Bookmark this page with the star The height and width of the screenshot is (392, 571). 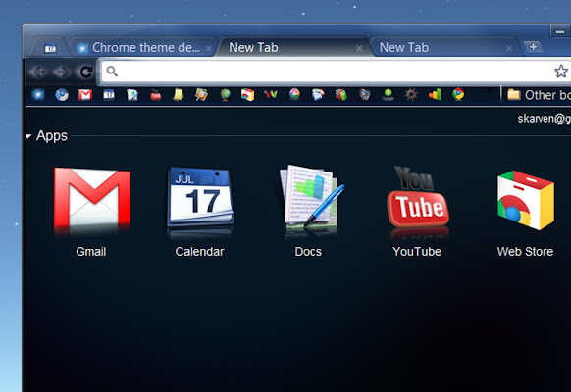[x=561, y=72]
